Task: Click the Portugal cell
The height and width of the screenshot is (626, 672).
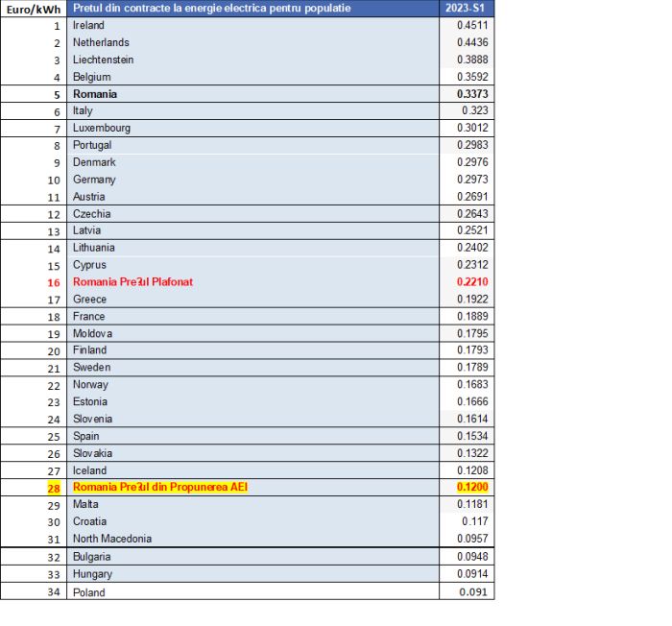Action: [252, 145]
